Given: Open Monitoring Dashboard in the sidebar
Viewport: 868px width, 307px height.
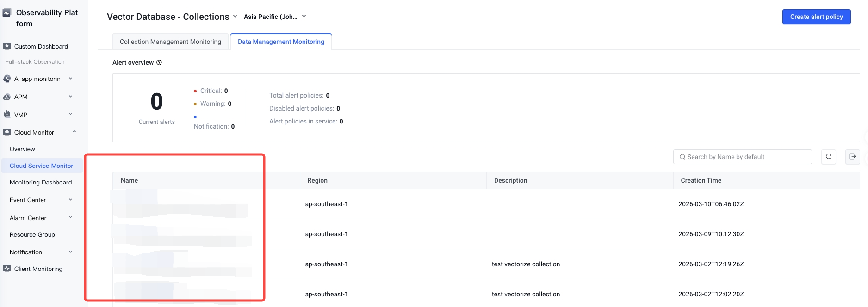Looking at the screenshot, I should point(41,182).
